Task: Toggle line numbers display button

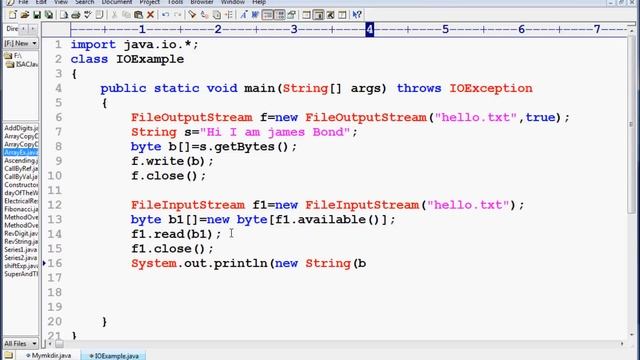Action: pos(280,15)
